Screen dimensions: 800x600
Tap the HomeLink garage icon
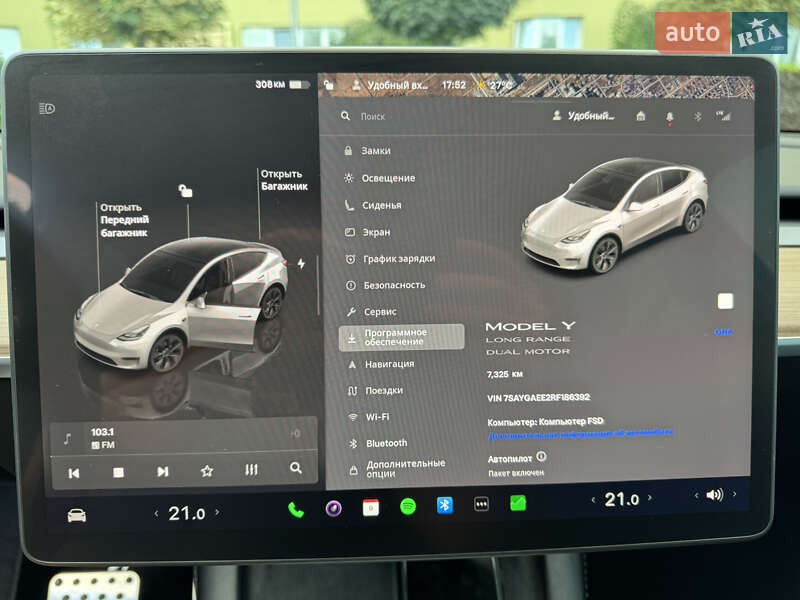[641, 116]
